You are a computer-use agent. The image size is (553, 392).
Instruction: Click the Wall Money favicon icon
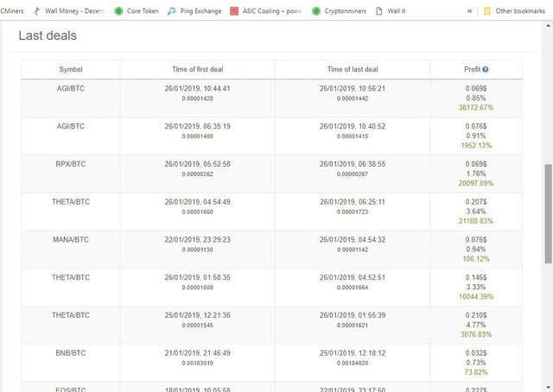click(x=36, y=11)
